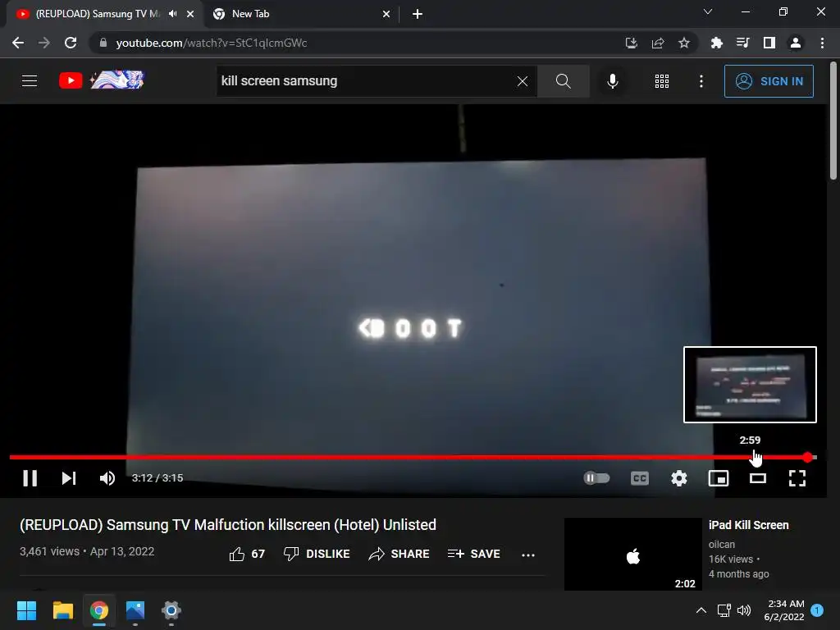Click the SIGN IN button
The height and width of the screenshot is (630, 840).
tap(768, 81)
